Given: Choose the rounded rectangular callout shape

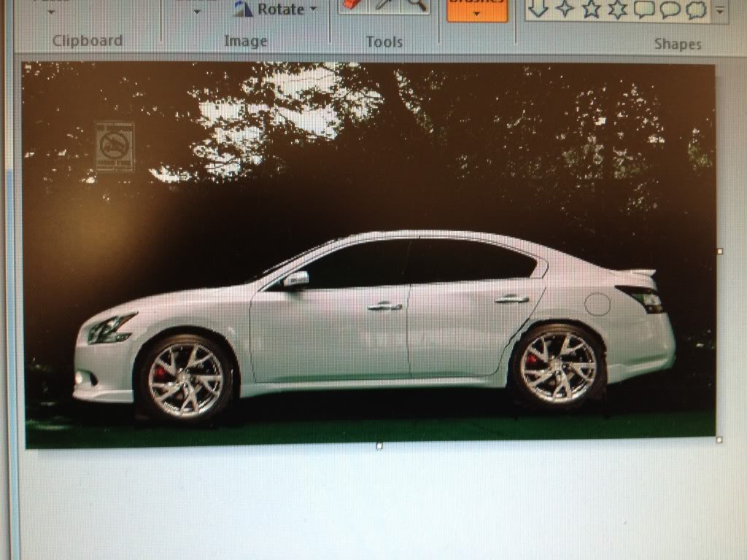Looking at the screenshot, I should click(x=644, y=9).
